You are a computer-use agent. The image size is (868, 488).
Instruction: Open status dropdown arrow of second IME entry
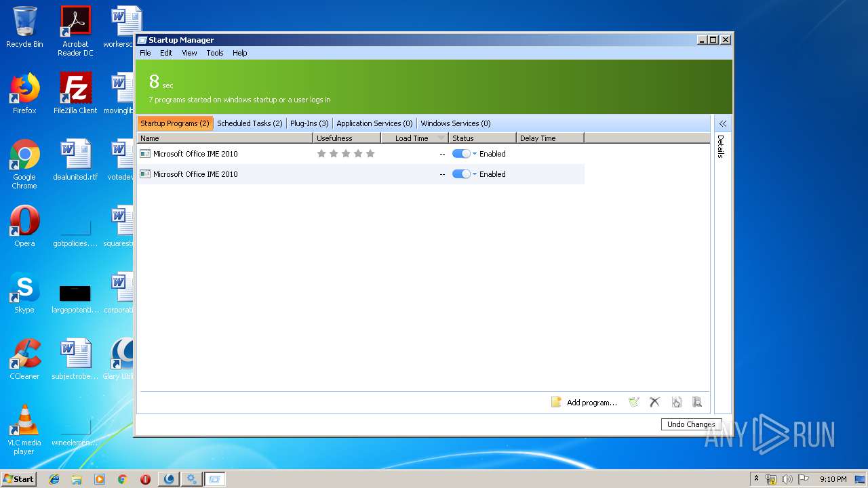(475, 174)
